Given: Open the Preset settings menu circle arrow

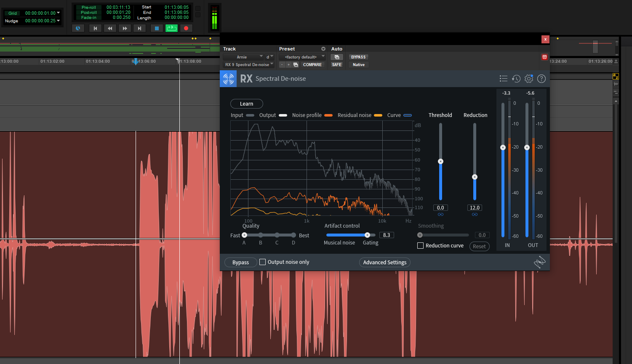Looking at the screenshot, I should click(323, 49).
